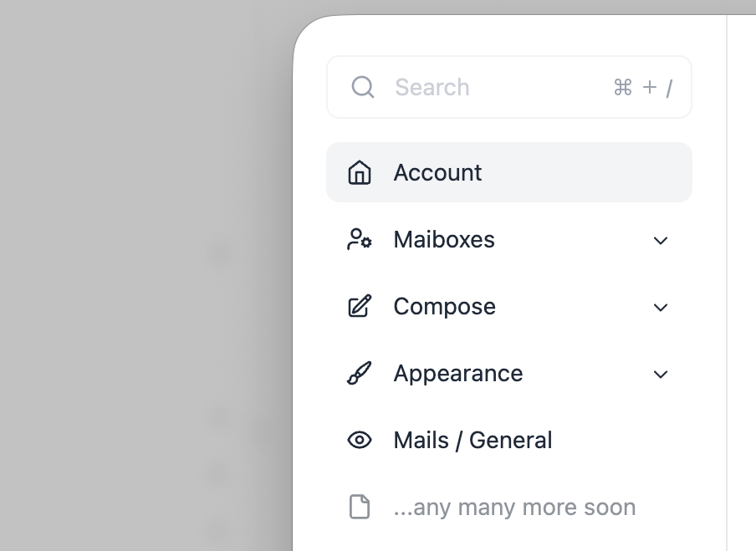Screen dimensions: 756x551
Task: Click the user-gear icon beside Maiboxes
Action: 360,240
